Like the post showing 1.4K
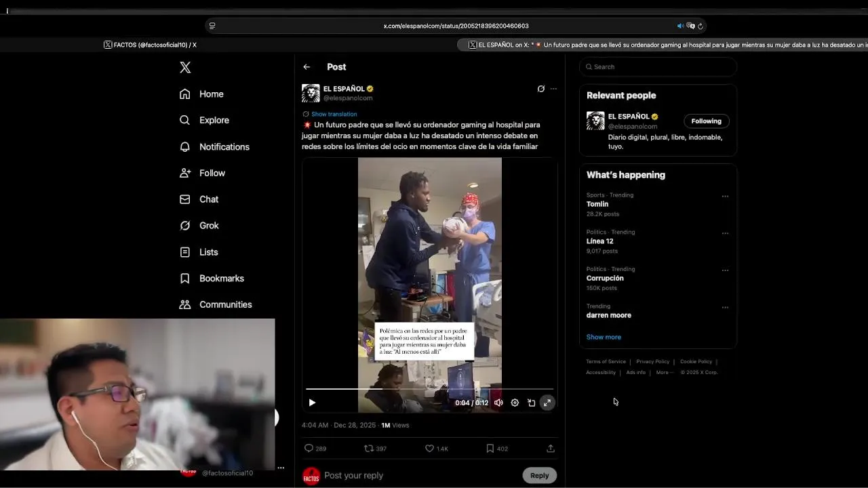Image resolution: width=868 pixels, height=488 pixels. (429, 448)
